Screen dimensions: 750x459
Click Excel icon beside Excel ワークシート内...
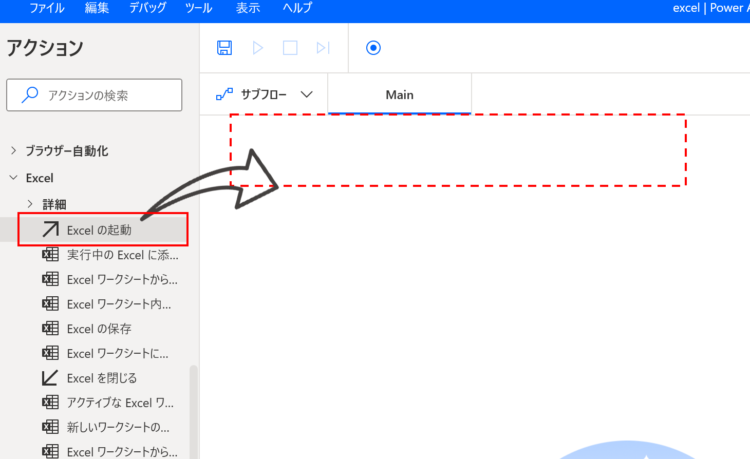[x=50, y=304]
